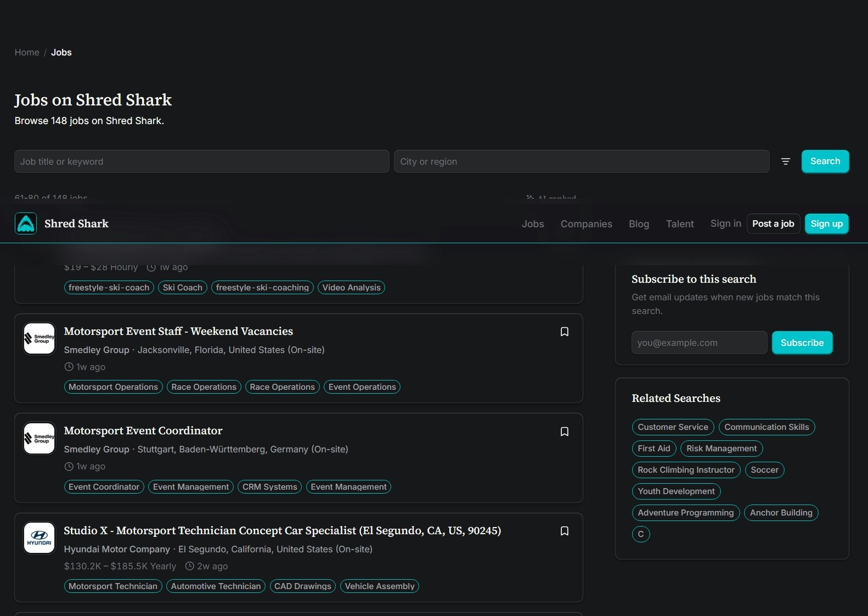The height and width of the screenshot is (616, 868).
Task: Open the Talent page in navigation
Action: coord(680,224)
